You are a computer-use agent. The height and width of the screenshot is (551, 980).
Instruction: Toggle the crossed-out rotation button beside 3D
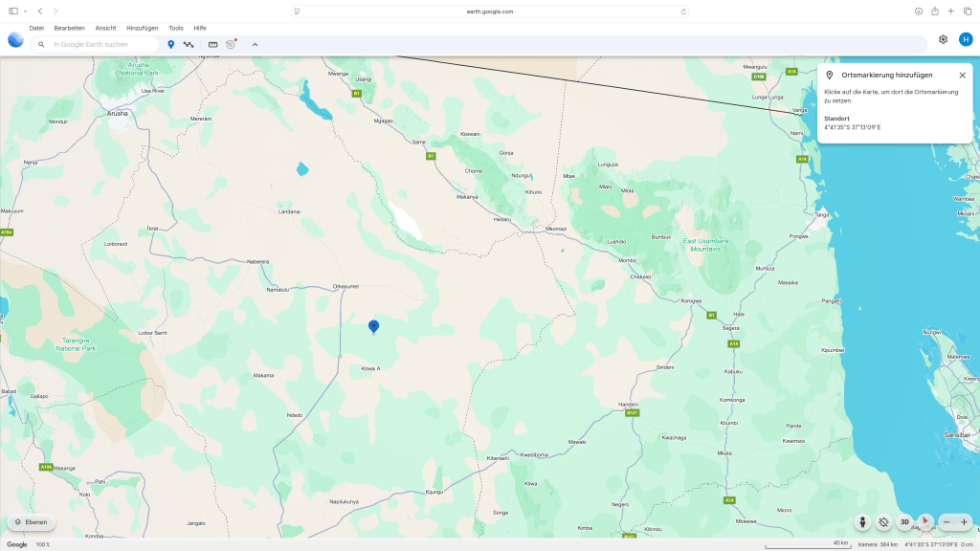coord(883,522)
